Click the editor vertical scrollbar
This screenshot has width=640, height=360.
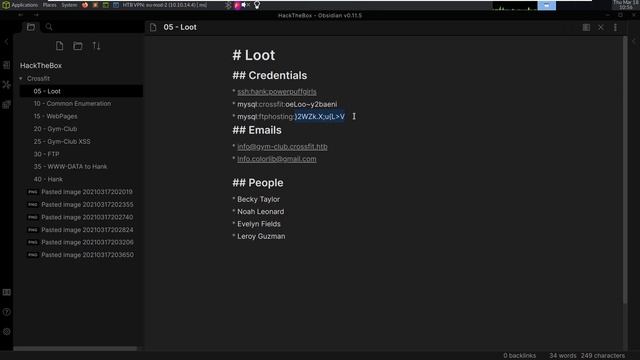pos(625,169)
